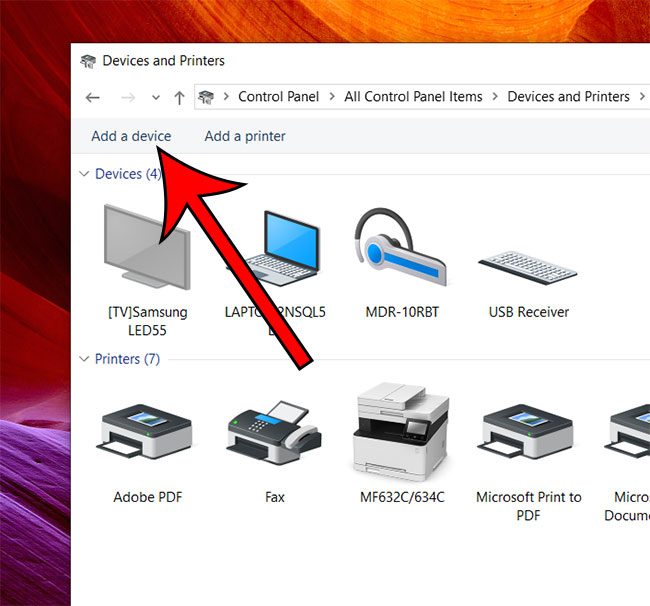Select Control Panel in the breadcrumb
650x606 pixels.
click(x=278, y=97)
